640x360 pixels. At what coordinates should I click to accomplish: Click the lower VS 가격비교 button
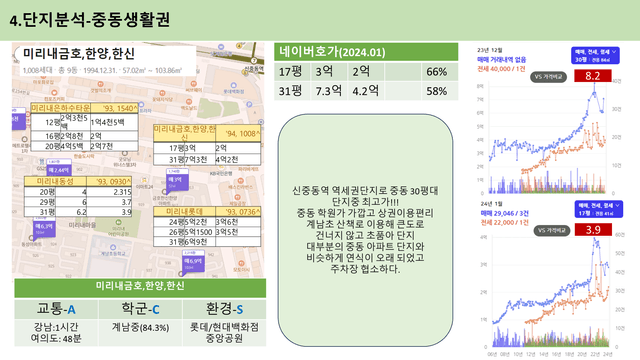pyautogui.click(x=552, y=231)
